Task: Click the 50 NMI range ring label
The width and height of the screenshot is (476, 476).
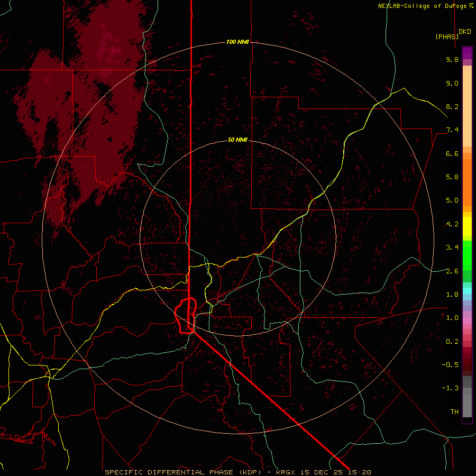Action: [x=237, y=140]
